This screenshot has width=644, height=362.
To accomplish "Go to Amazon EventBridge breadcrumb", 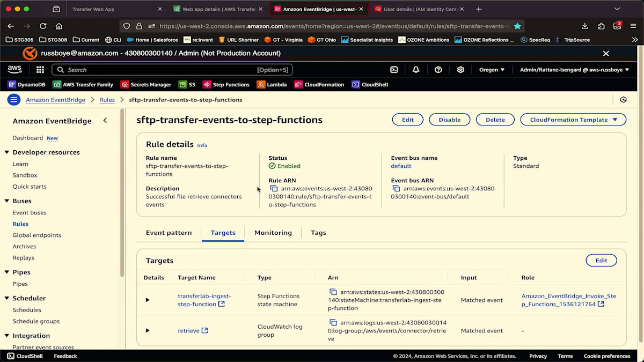I will point(55,100).
